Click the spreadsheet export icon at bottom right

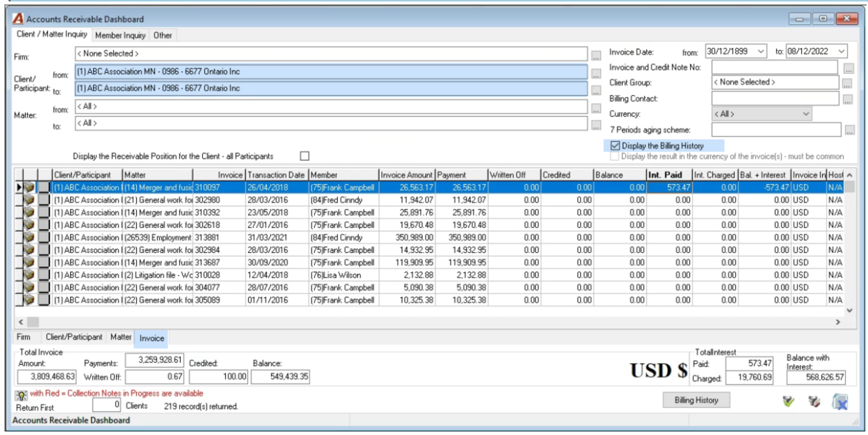(x=840, y=401)
